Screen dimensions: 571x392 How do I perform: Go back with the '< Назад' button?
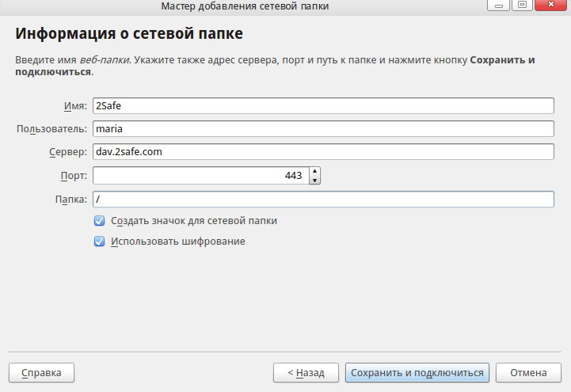click(306, 373)
